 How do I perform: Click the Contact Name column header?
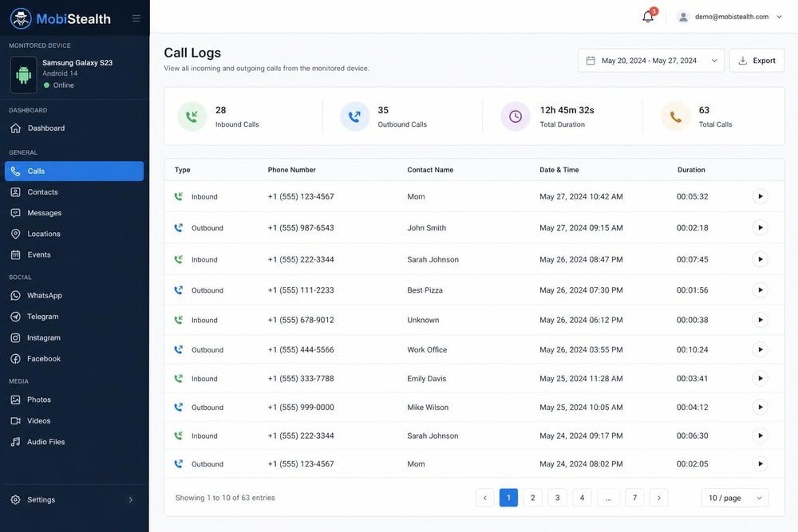point(430,170)
